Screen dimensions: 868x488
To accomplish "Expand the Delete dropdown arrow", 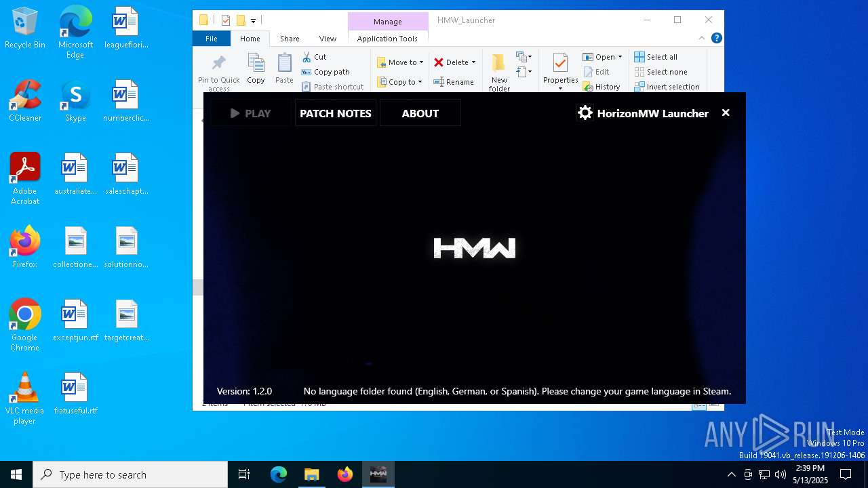I will click(473, 62).
